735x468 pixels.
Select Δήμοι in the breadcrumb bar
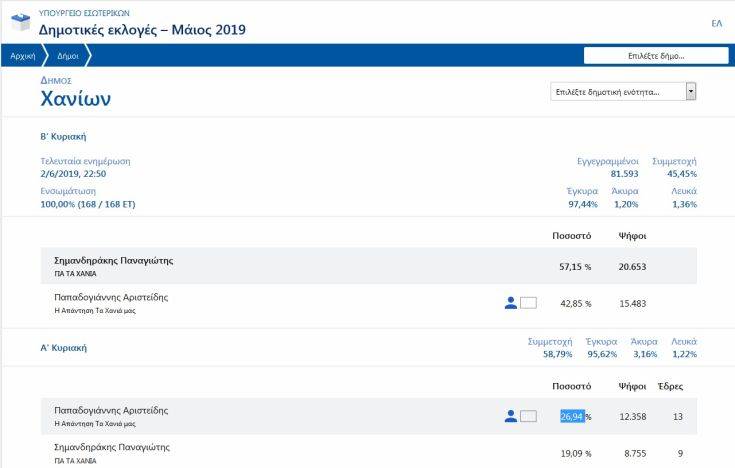[68, 56]
